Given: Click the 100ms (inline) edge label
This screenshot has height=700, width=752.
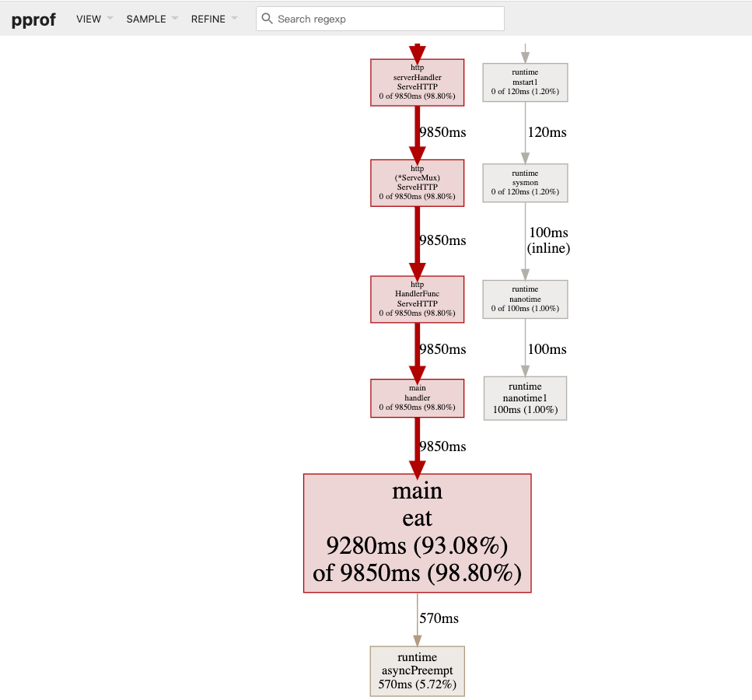Looking at the screenshot, I should pos(548,240).
